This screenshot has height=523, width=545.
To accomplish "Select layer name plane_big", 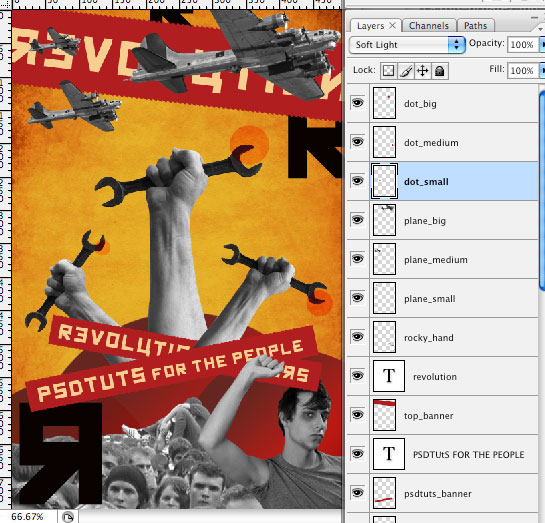I will pyautogui.click(x=425, y=221).
